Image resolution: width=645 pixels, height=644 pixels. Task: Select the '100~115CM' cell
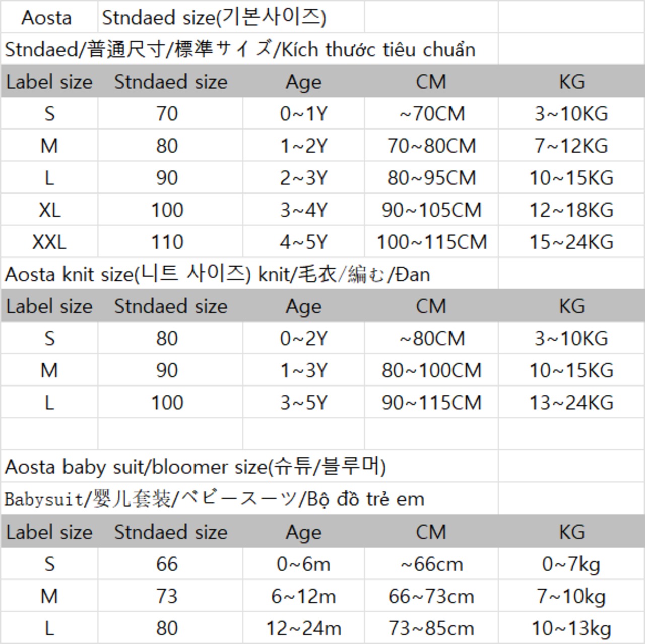(x=431, y=242)
